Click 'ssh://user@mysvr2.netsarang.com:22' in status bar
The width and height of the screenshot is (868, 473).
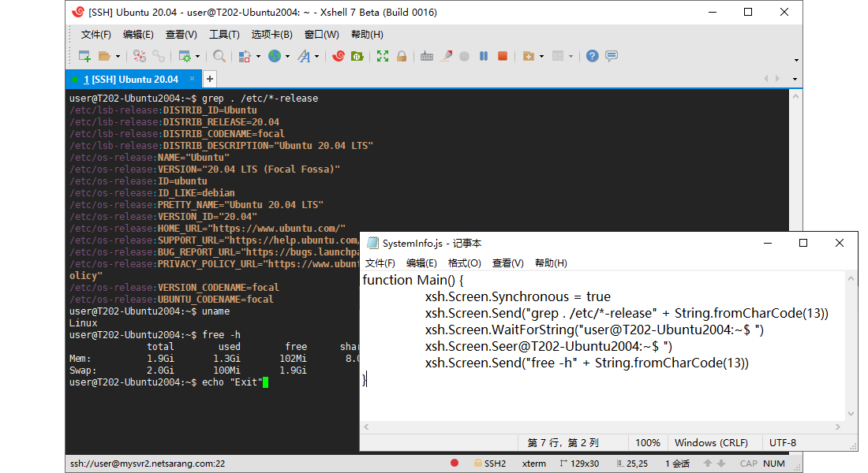tap(148, 464)
